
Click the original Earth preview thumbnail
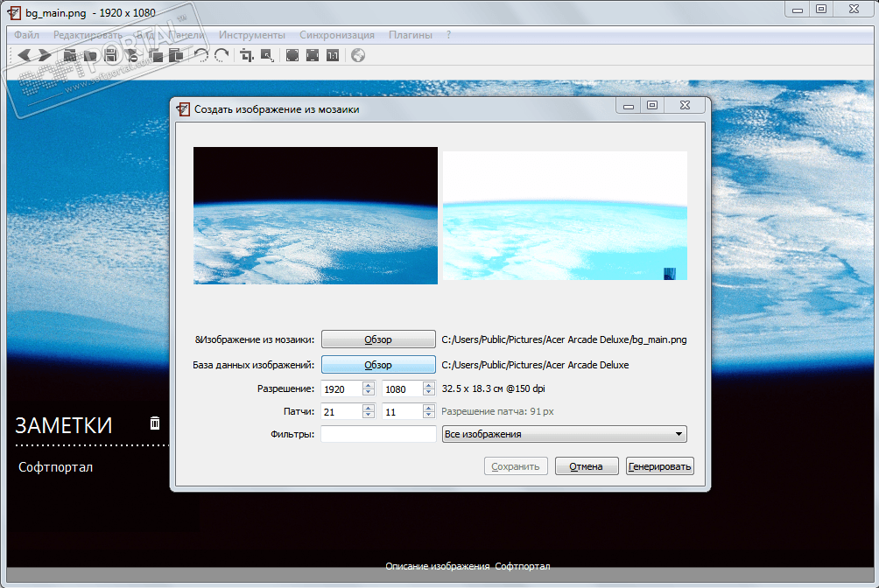point(315,216)
